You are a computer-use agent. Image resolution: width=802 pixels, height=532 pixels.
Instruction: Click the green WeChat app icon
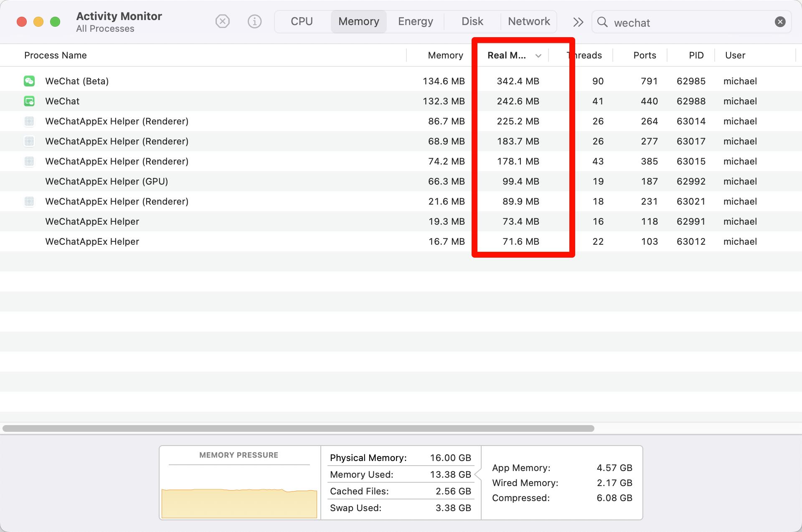click(29, 101)
